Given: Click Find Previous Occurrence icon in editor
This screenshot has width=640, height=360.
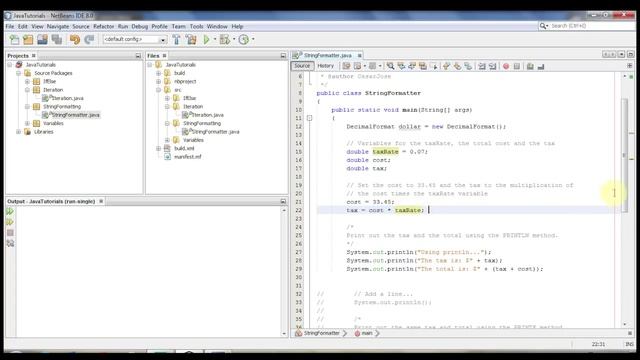Looking at the screenshot, I should [x=401, y=66].
